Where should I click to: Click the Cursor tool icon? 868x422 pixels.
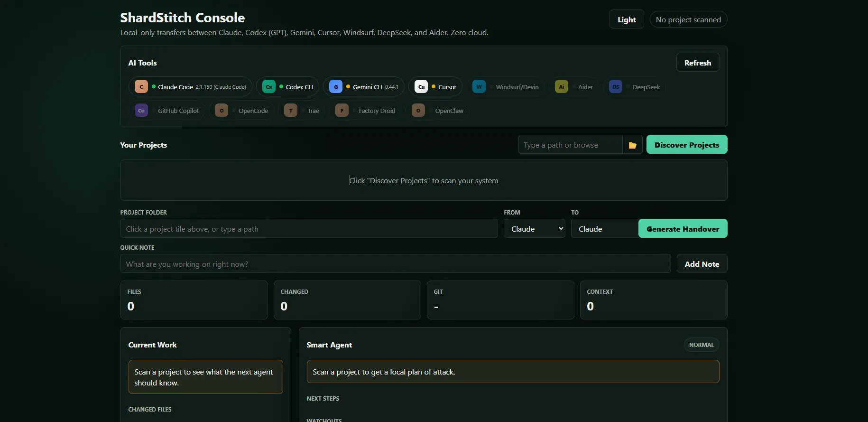421,87
